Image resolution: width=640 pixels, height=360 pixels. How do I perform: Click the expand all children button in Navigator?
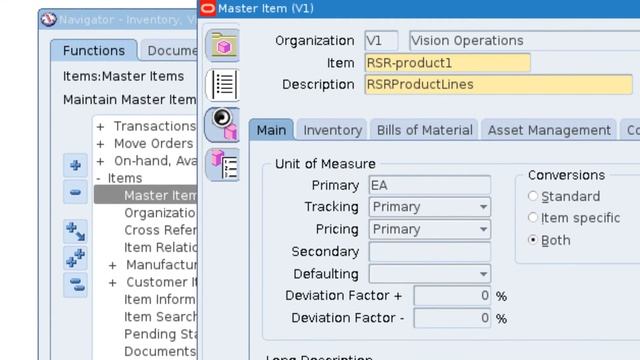tap(75, 231)
